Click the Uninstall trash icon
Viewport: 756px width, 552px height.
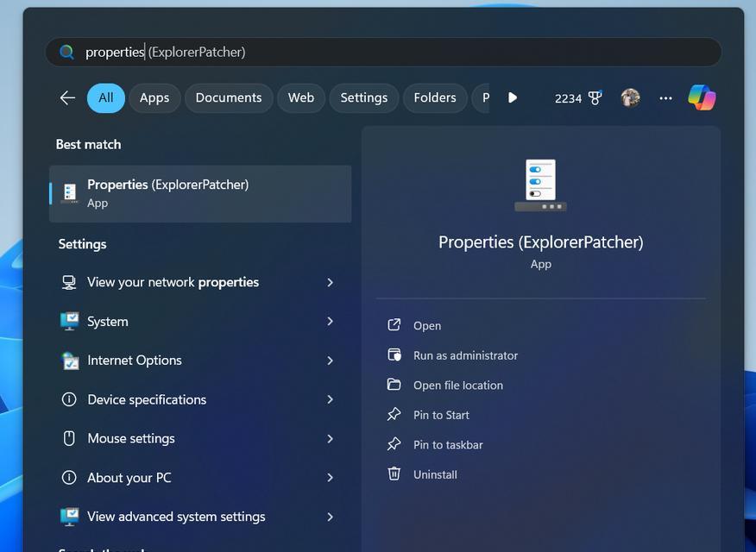(x=394, y=474)
